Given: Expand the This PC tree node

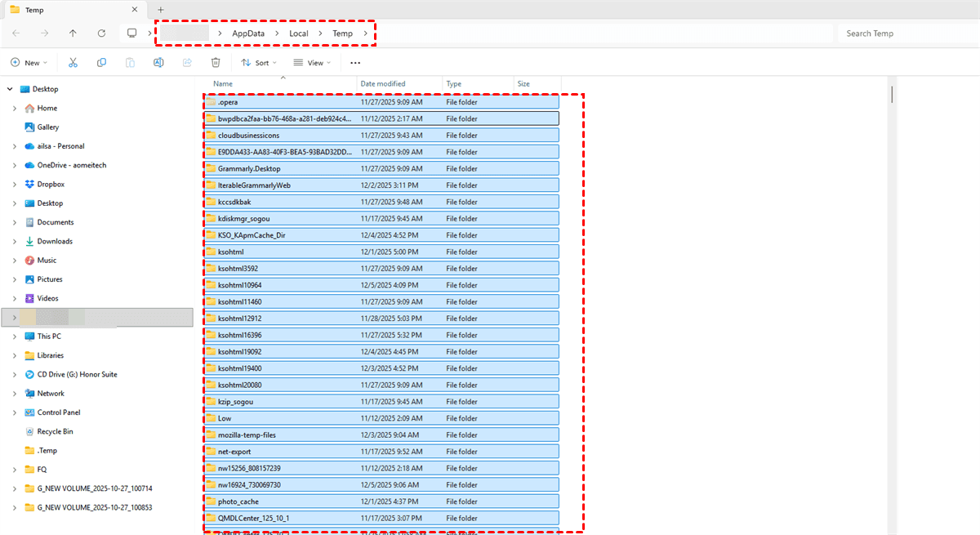Looking at the screenshot, I should tap(14, 337).
